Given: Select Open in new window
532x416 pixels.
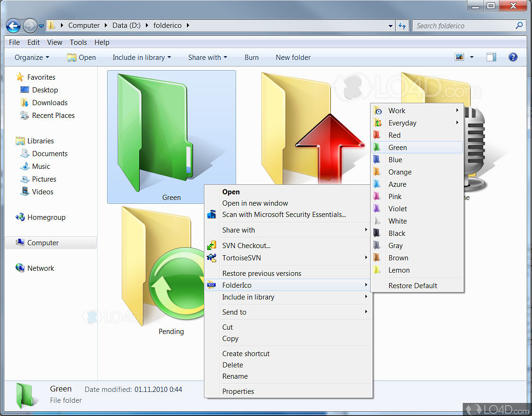Looking at the screenshot, I should [x=288, y=203].
